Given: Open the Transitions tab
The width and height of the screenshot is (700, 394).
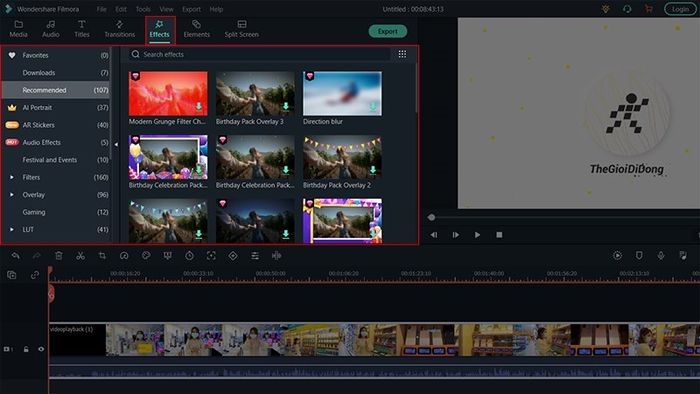Looking at the screenshot, I should click(x=119, y=29).
